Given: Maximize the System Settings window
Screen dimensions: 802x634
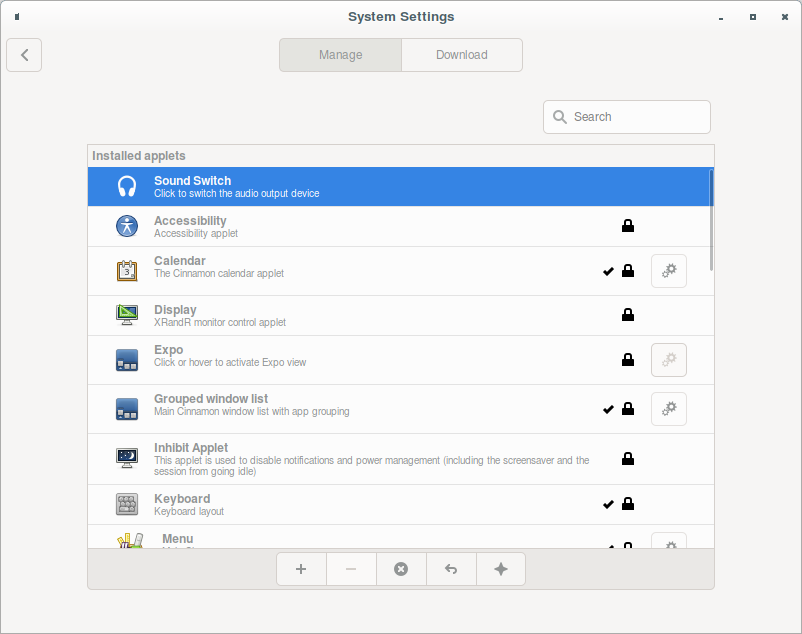Looking at the screenshot, I should pyautogui.click(x=752, y=17).
